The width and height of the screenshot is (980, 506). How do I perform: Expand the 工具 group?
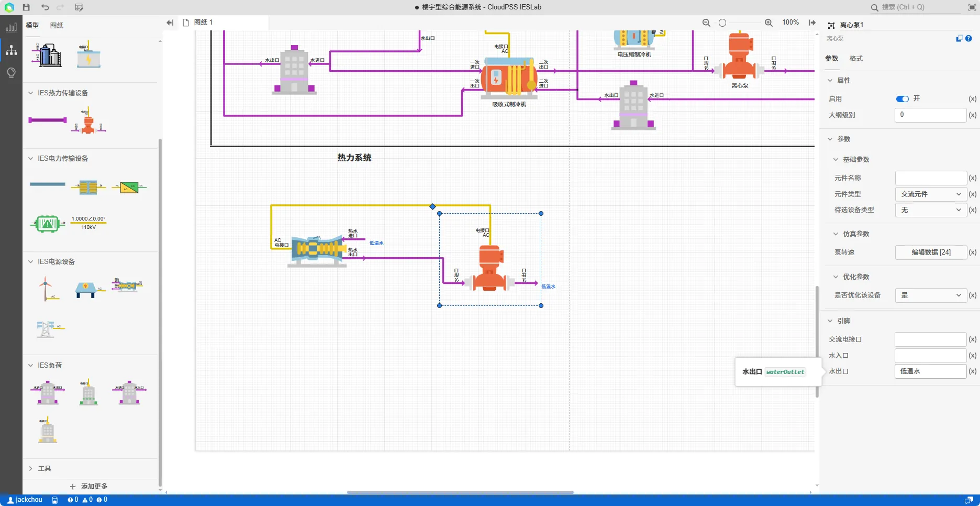[x=30, y=468]
